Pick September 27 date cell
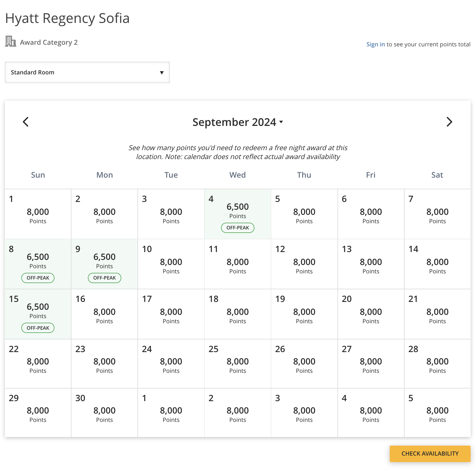Viewport: 476px width, 468px height. tap(371, 364)
